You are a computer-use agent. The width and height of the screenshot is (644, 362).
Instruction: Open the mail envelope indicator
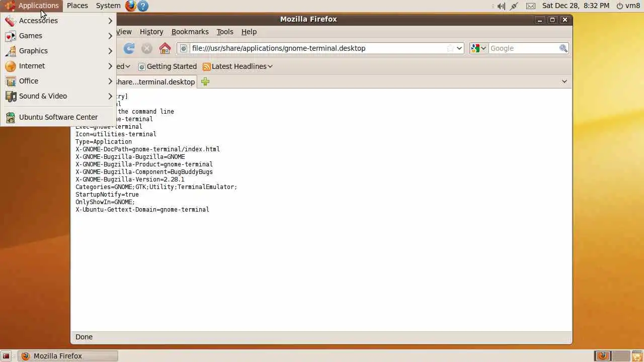tap(531, 6)
